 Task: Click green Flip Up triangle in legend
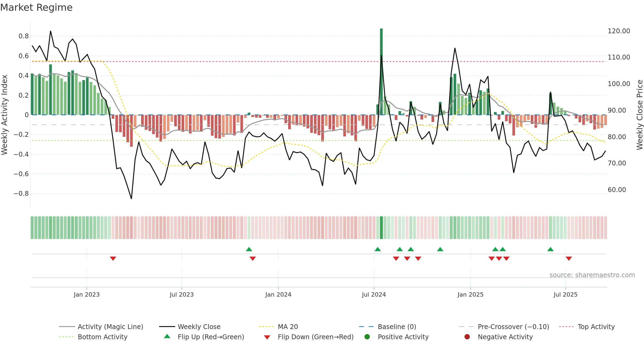click(x=167, y=336)
